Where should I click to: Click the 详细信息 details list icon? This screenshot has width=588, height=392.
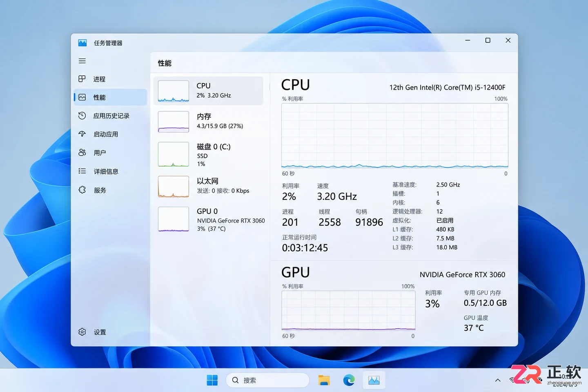[82, 171]
